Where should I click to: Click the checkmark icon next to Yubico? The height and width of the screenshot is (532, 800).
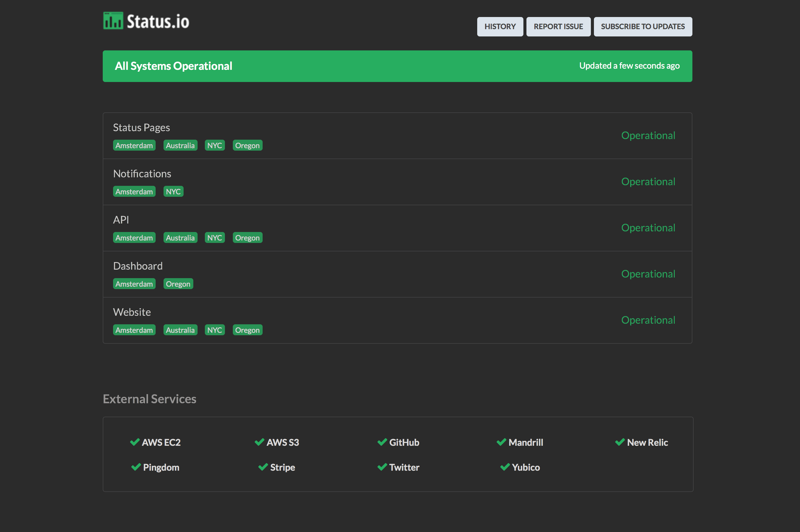pos(505,467)
